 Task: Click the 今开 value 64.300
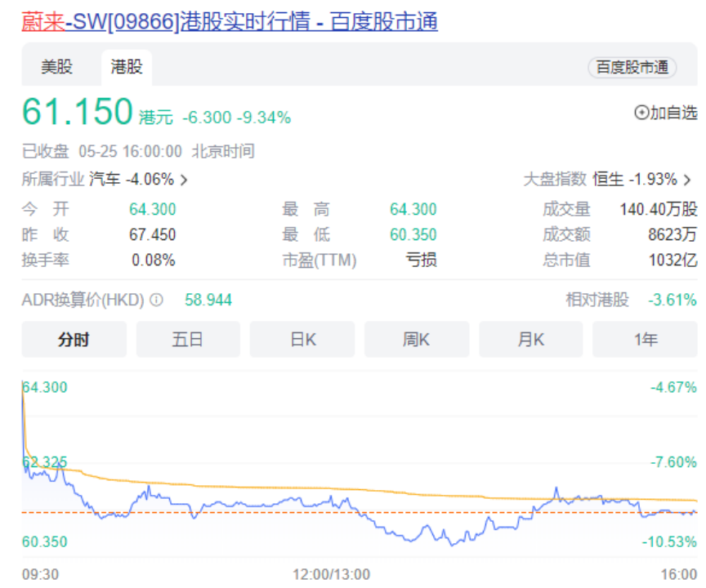[x=152, y=209]
